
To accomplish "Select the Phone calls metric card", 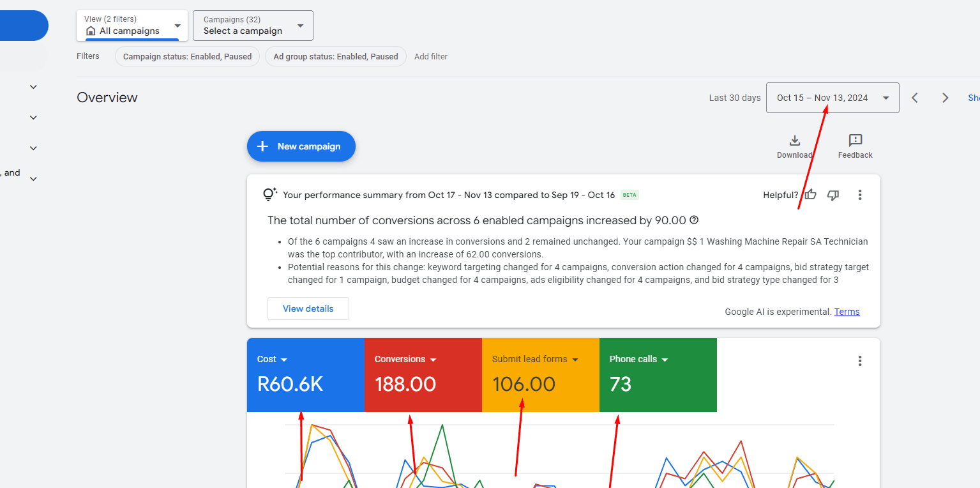I will tap(658, 375).
